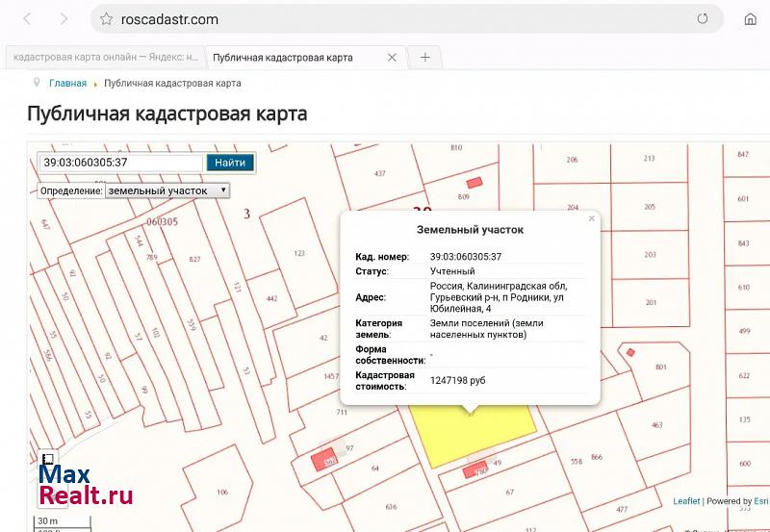The height and width of the screenshot is (532, 770).
Task: Close the Публичная кадастровая карта tab
Action: [392, 58]
